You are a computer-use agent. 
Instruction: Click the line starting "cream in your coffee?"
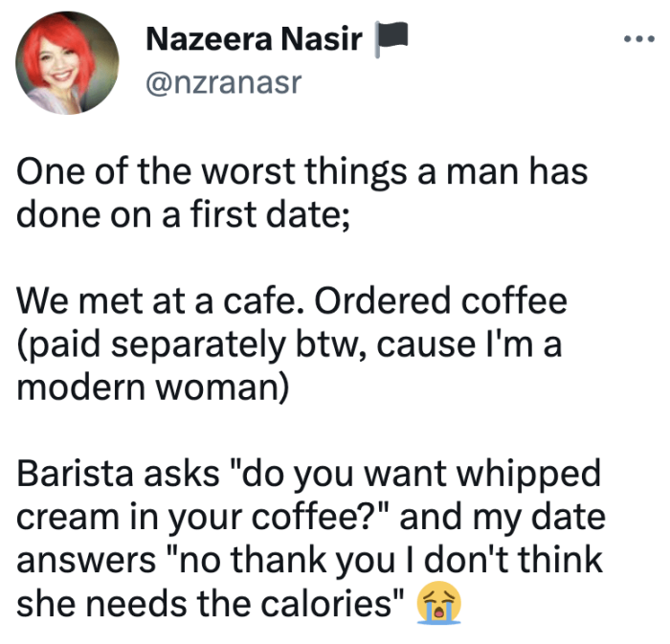[x=311, y=517]
